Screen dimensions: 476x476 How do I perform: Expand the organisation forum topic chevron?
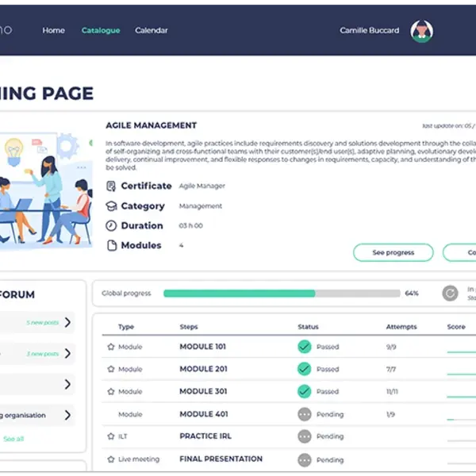pos(67,415)
